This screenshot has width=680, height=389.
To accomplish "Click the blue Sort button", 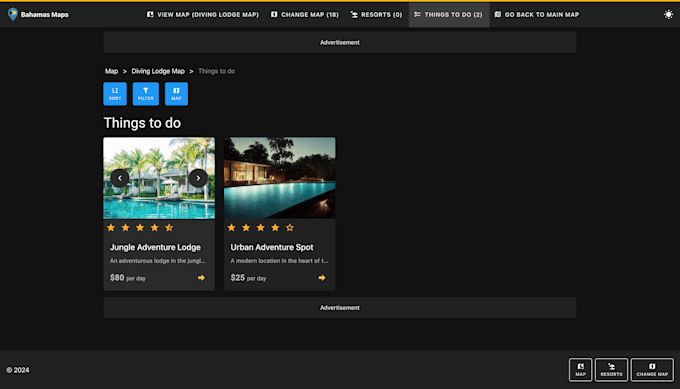I will coord(115,94).
